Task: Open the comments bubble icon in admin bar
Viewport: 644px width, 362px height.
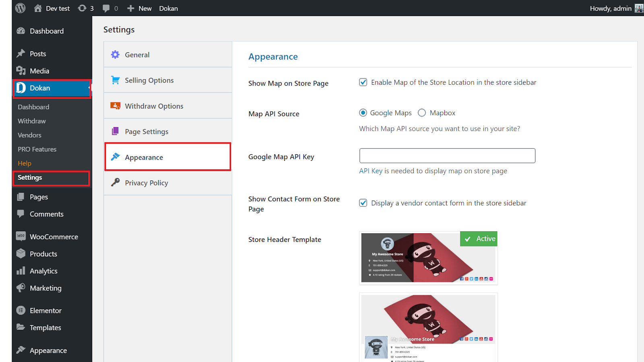Action: pos(106,8)
